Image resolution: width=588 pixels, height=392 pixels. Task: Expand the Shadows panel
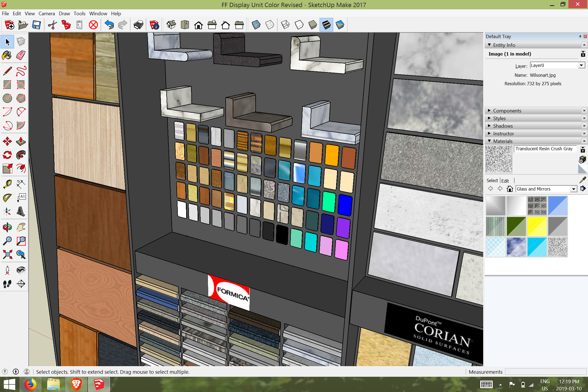click(x=503, y=126)
